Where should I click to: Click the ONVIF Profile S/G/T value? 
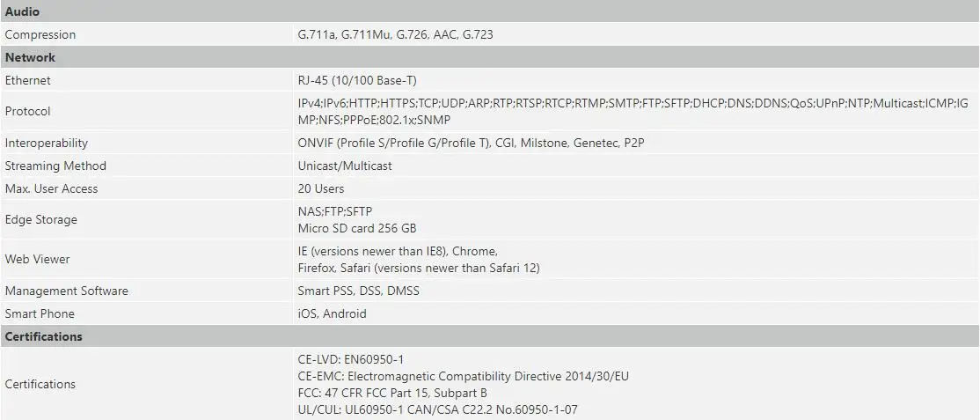[x=472, y=143]
